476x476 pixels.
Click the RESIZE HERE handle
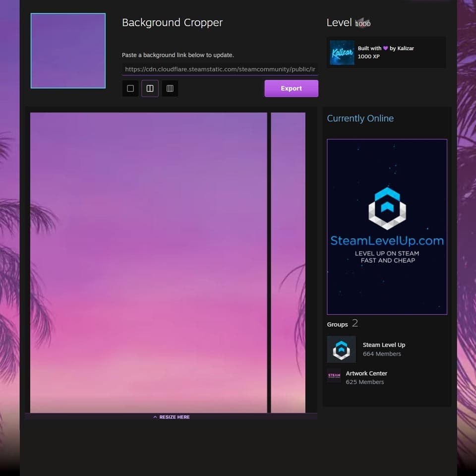pos(171,417)
